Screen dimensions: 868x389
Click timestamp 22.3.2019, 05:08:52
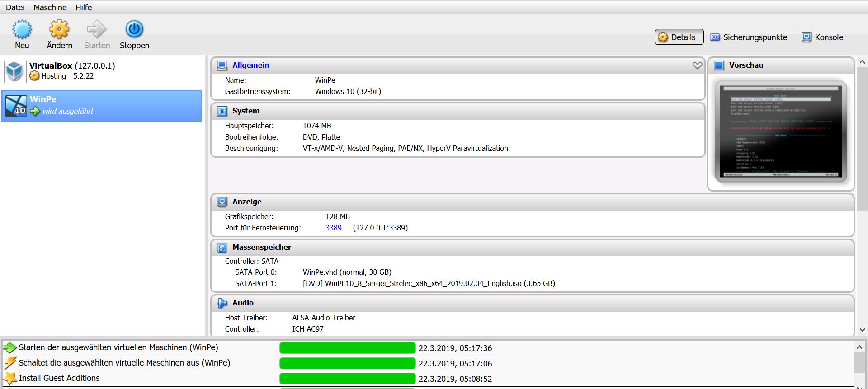(455, 379)
